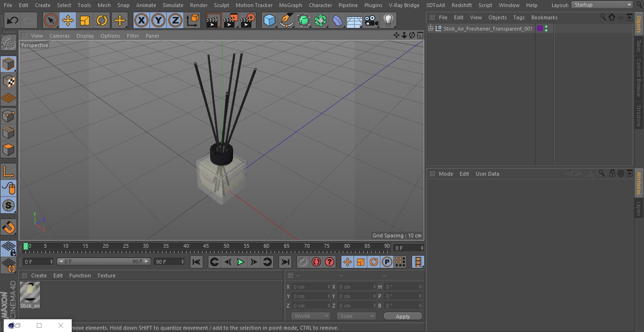
Task: Click Record Active Objects button
Action: pos(303,262)
